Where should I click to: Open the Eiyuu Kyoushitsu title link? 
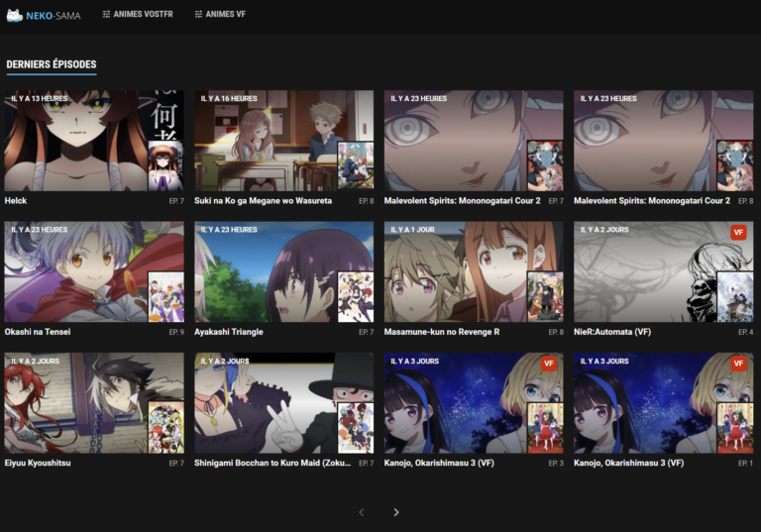point(38,463)
